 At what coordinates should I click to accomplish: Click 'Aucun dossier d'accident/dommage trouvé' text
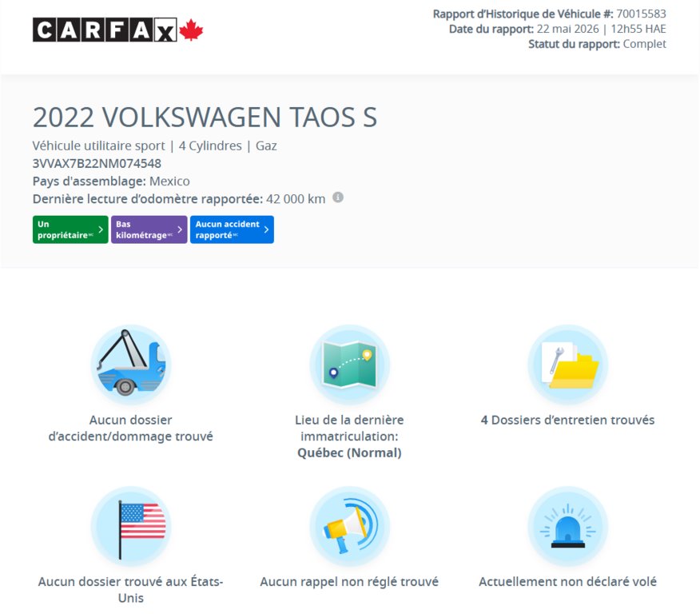(x=131, y=428)
